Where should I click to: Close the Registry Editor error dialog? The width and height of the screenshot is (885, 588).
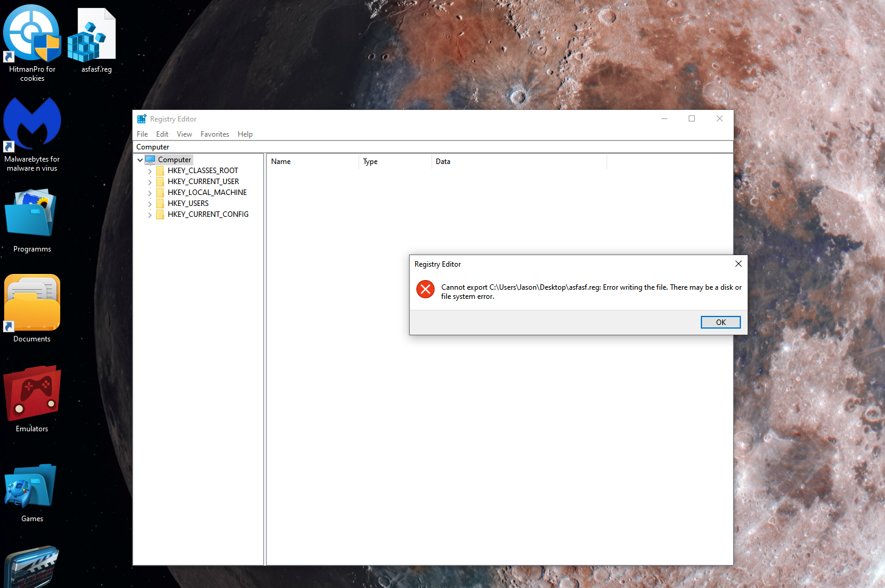point(738,264)
